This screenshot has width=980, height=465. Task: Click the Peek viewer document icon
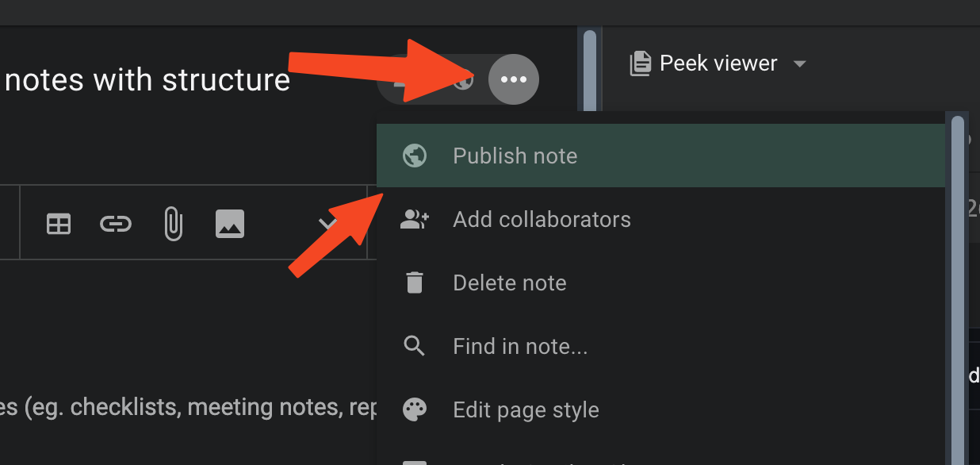pos(640,63)
